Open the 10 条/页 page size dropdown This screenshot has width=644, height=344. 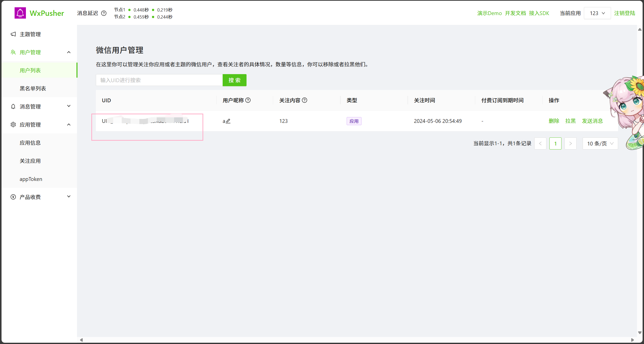tap(600, 143)
